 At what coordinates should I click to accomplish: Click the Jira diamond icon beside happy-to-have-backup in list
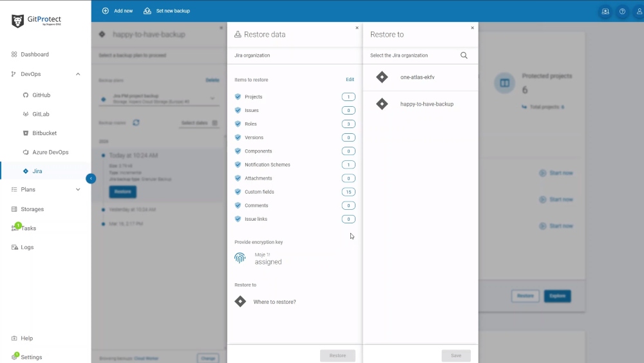click(382, 104)
